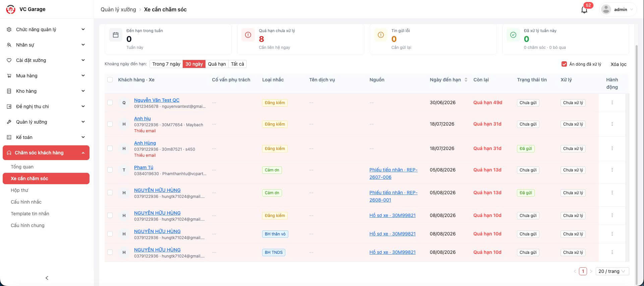Expand the Nhân sự sidebar section
644x286 pixels.
pyautogui.click(x=47, y=45)
